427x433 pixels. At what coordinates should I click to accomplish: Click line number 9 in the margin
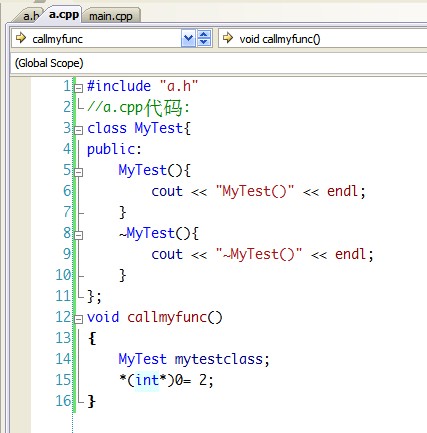click(67, 254)
